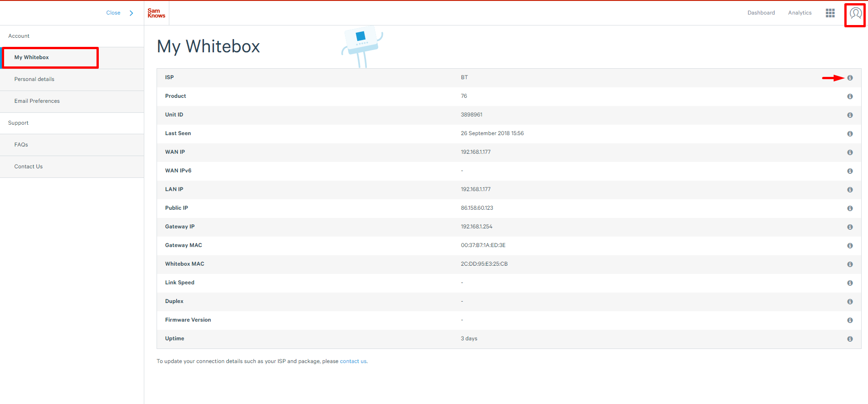Click the info icon in ISP row
Screen dimensions: 868x404
tap(850, 78)
